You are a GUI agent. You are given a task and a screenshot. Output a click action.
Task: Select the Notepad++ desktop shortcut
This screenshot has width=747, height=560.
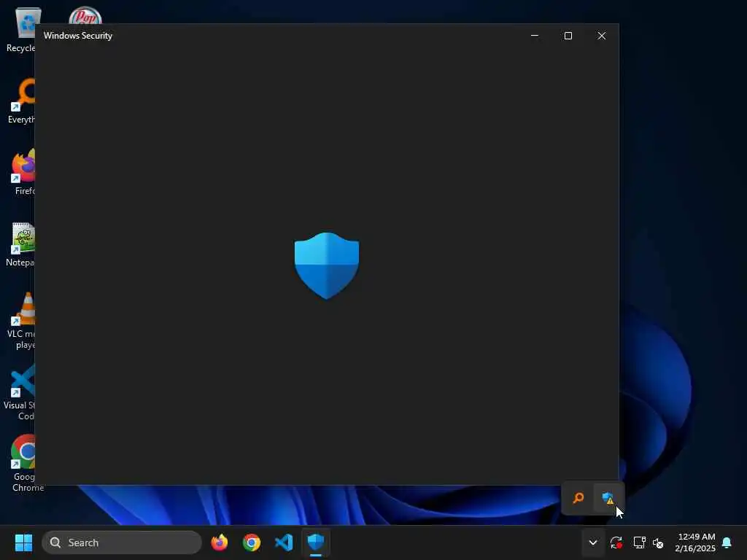coord(21,244)
